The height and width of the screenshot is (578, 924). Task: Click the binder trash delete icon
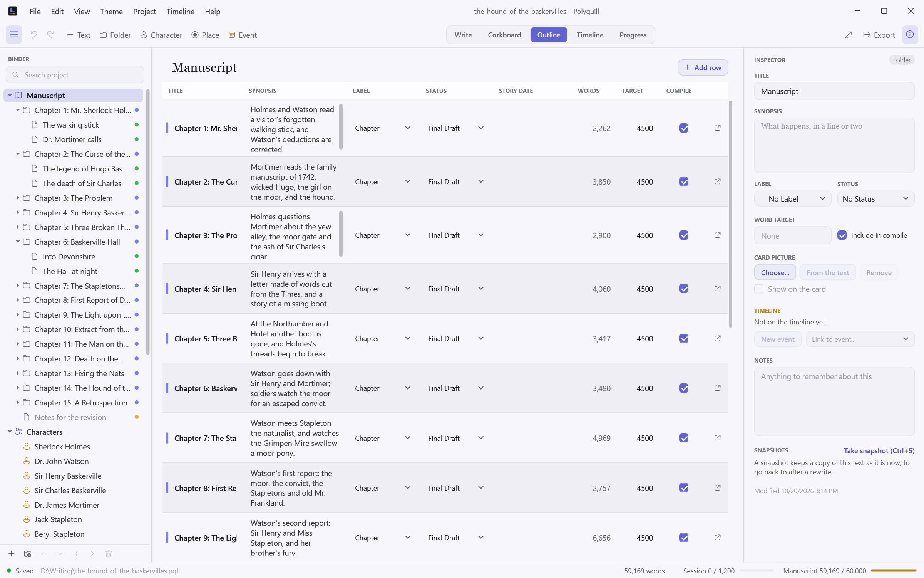[109, 554]
